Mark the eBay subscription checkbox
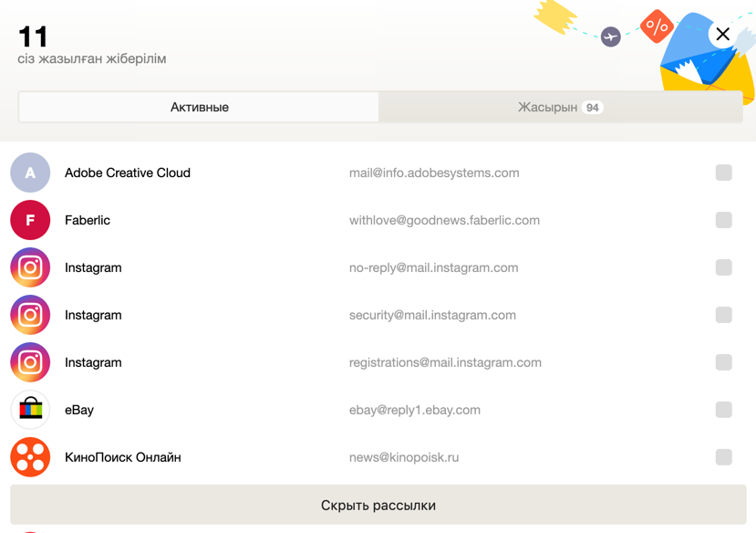 pyautogui.click(x=724, y=410)
